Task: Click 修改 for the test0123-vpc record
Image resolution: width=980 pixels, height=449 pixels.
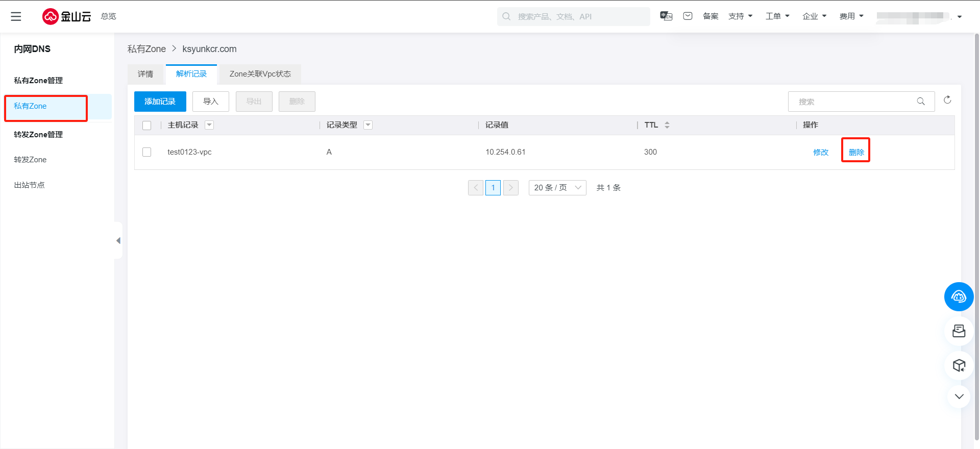Action: click(x=821, y=152)
